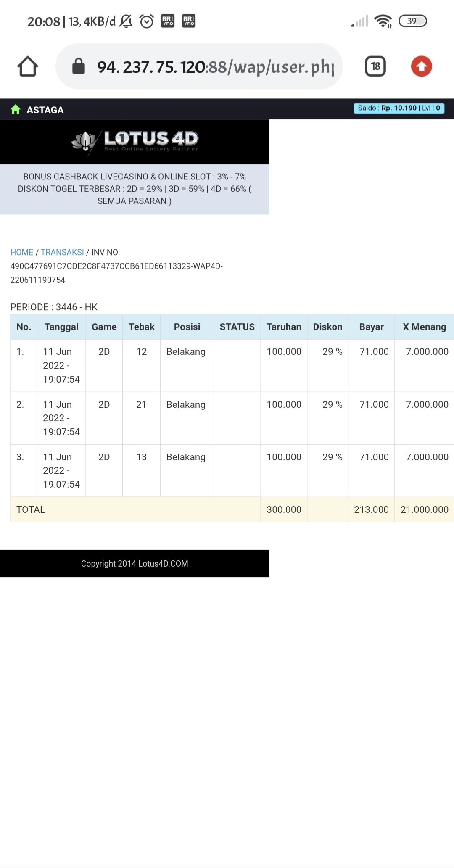Select the row with Tebak 21
The width and height of the screenshot is (454, 868).
(x=141, y=404)
